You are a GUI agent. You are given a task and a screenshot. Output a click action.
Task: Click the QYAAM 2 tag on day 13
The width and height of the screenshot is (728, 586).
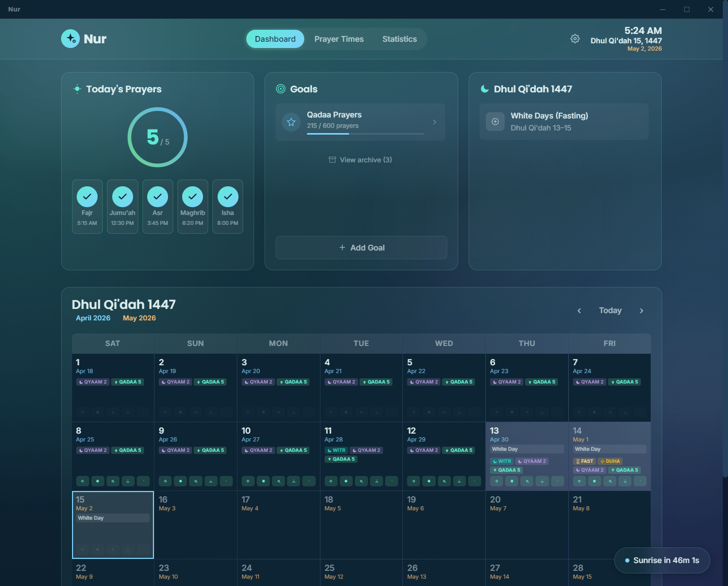pyautogui.click(x=532, y=461)
